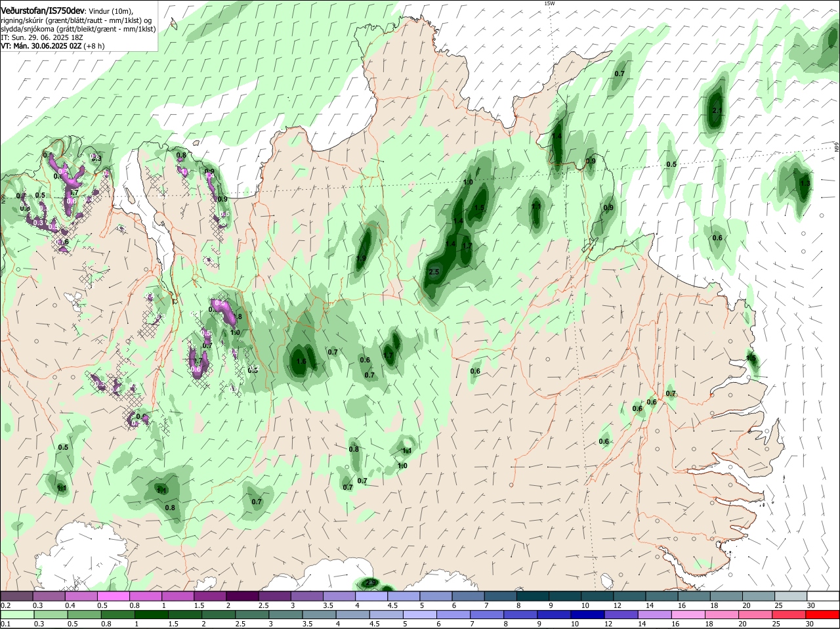840x629 pixels.
Task: Click the initial time line 'IT: Sun. 29. 06. 2025 18Z'
Action: (41, 37)
